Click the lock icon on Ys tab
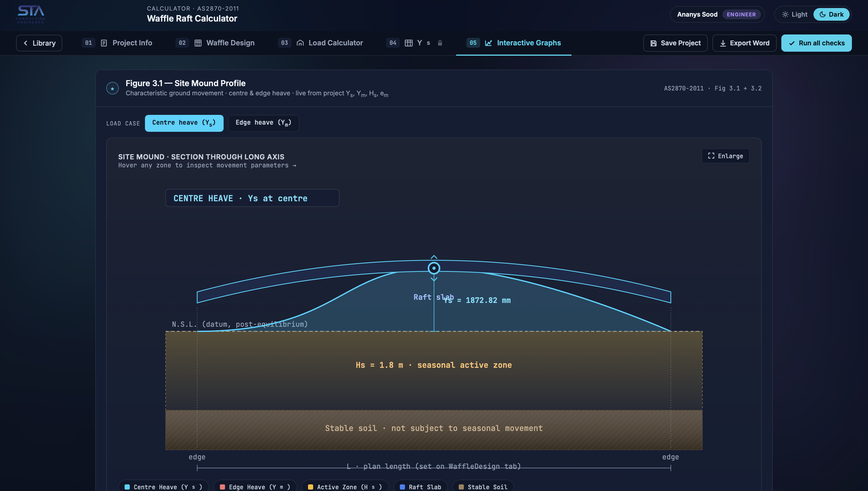This screenshot has height=491, width=868. pyautogui.click(x=440, y=43)
